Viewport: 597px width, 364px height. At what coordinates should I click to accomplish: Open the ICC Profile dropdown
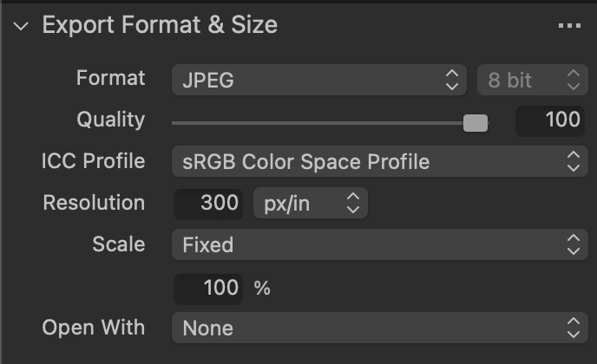pyautogui.click(x=380, y=161)
